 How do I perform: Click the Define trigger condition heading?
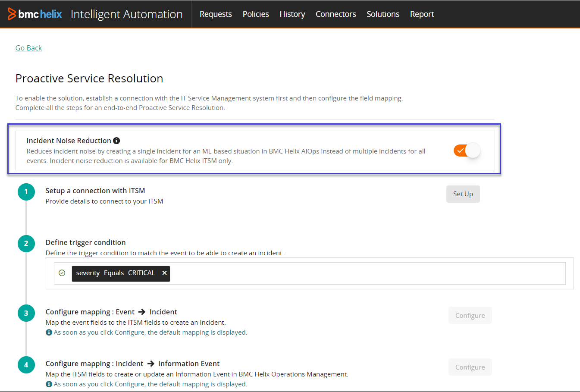86,242
